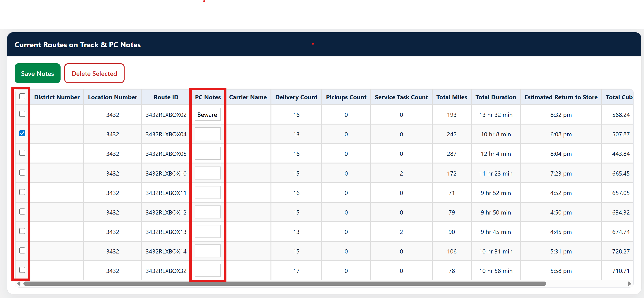Image resolution: width=644 pixels, height=298 pixels.
Task: Click the Estimated Return to Store header
Action: 561,97
